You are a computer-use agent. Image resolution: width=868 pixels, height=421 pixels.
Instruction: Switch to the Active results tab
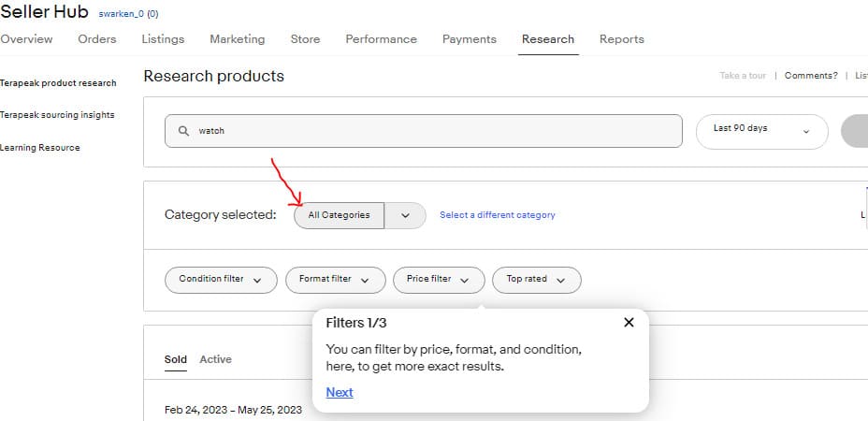pyautogui.click(x=215, y=359)
